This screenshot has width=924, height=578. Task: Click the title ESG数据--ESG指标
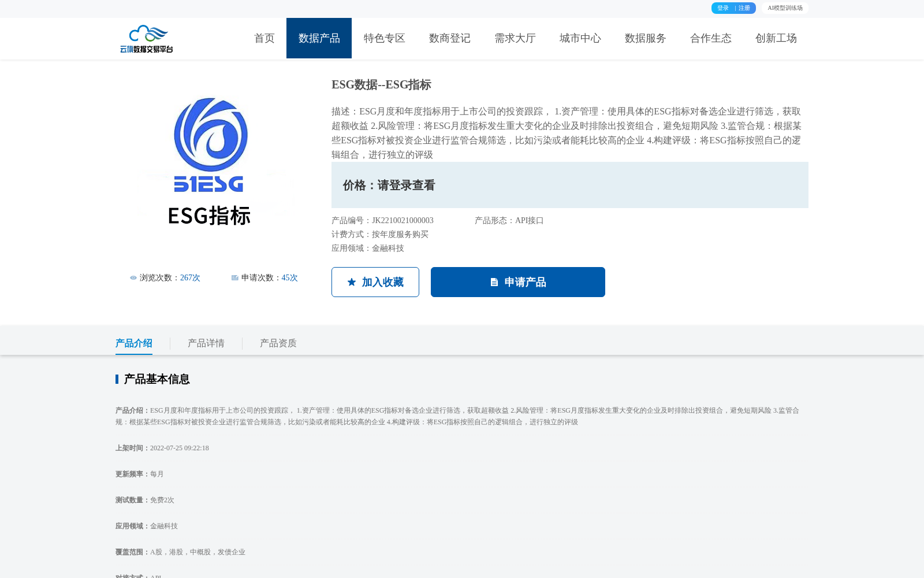click(x=381, y=85)
